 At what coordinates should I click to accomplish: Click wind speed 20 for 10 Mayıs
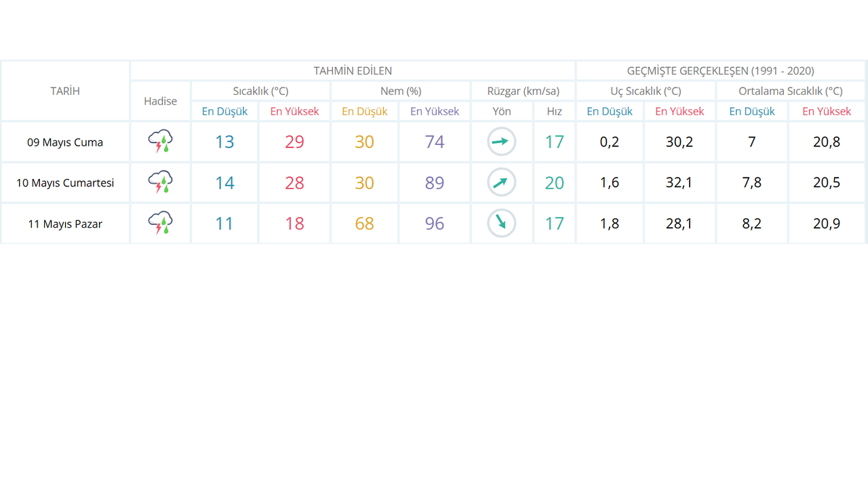[555, 182]
